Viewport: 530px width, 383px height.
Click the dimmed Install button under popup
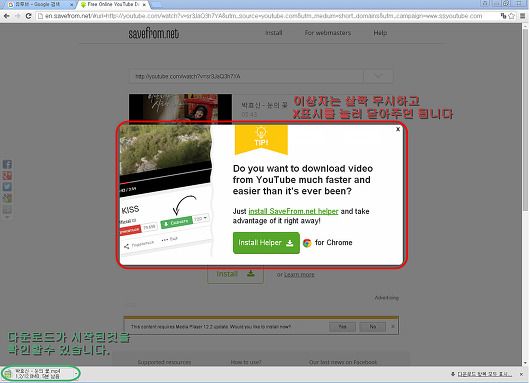click(x=236, y=274)
